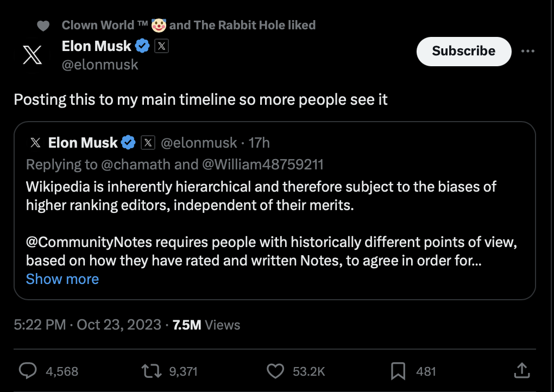Open the share post icon

tap(521, 371)
